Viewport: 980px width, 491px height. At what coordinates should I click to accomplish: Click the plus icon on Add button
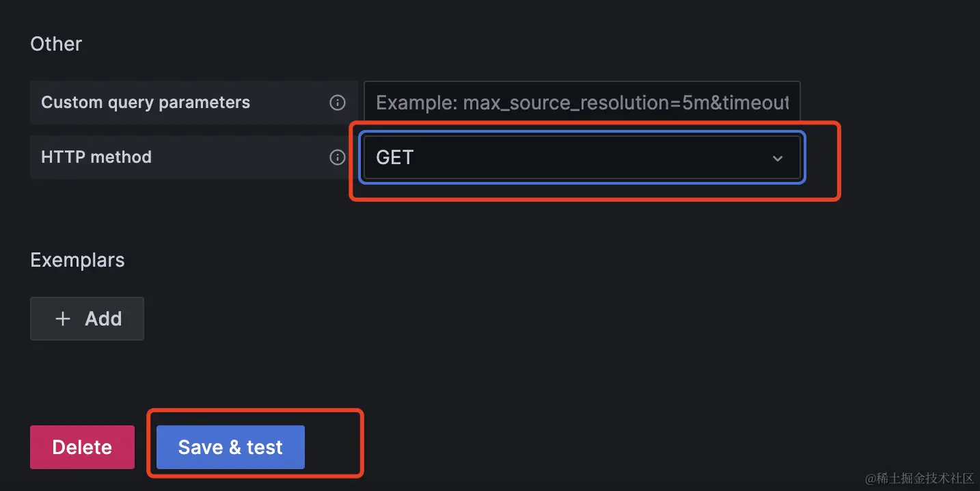point(63,319)
